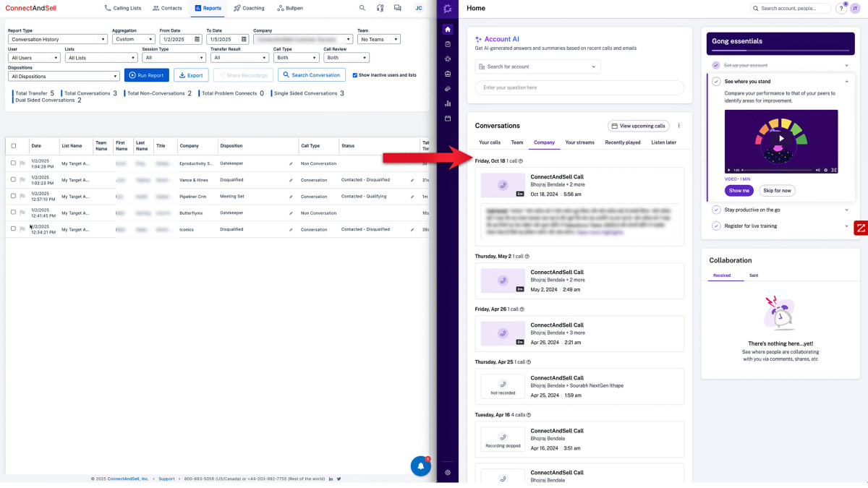Open the Gong help question mark icon

pyautogui.click(x=841, y=9)
